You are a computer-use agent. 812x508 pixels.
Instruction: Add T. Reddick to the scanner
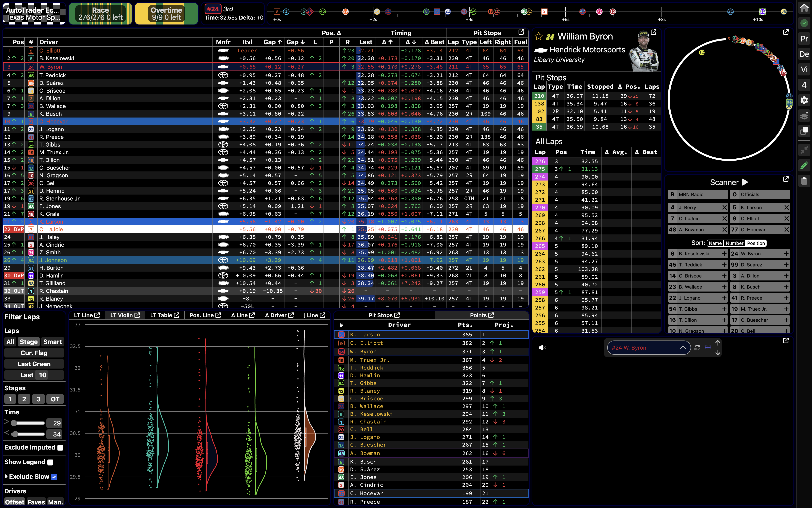point(724,265)
